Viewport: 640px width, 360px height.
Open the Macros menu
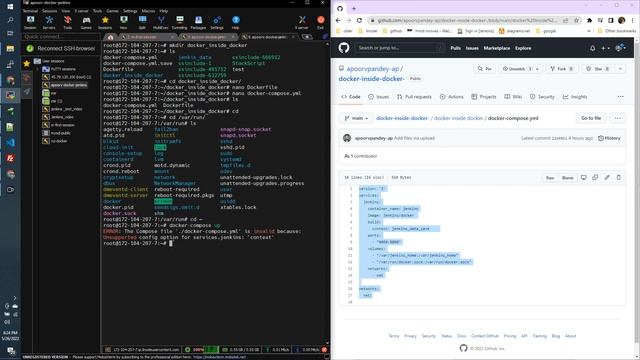148,11
